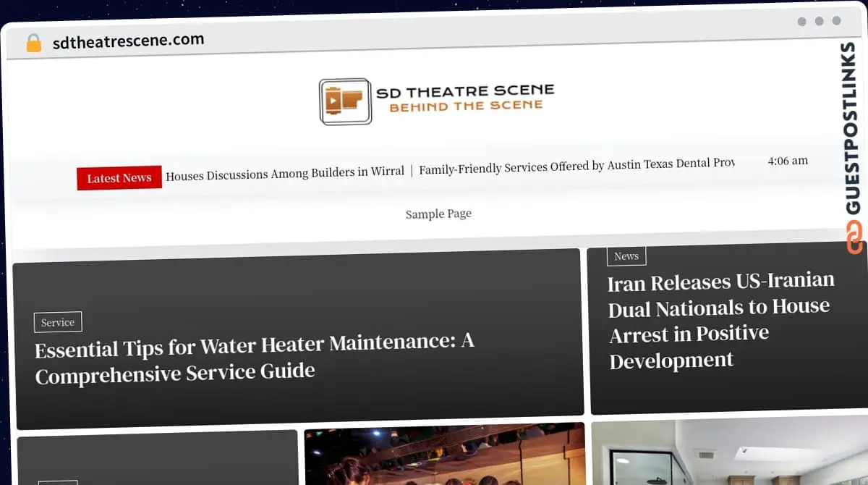Open 'Family-Friendly Services Offered by Austin Texas Dental' ticker link
Image resolution: width=868 pixels, height=485 pixels.
tap(576, 166)
